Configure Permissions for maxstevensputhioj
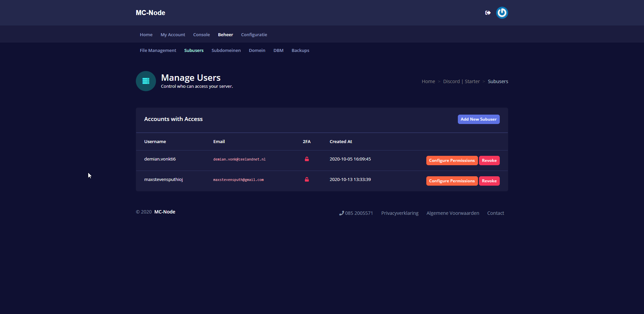The image size is (644, 314). tap(451, 181)
